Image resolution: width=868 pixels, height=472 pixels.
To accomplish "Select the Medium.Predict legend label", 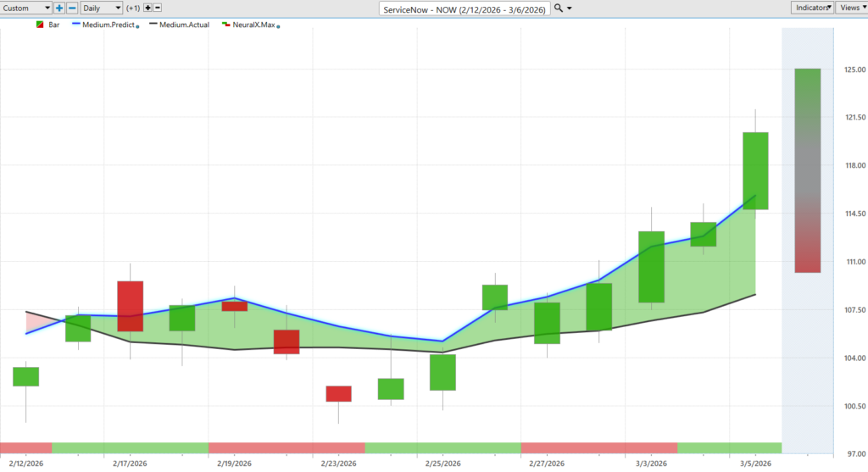I will [x=108, y=25].
